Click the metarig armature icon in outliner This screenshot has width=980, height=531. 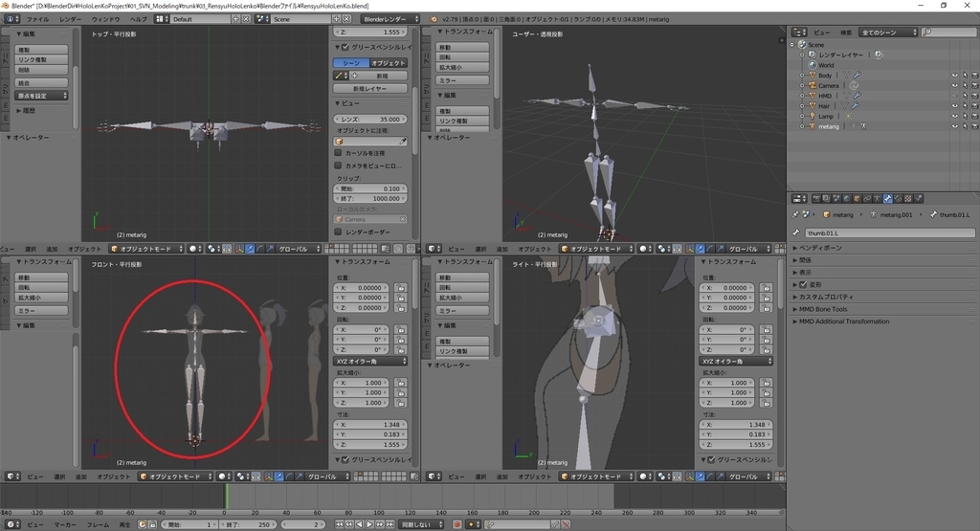click(813, 126)
